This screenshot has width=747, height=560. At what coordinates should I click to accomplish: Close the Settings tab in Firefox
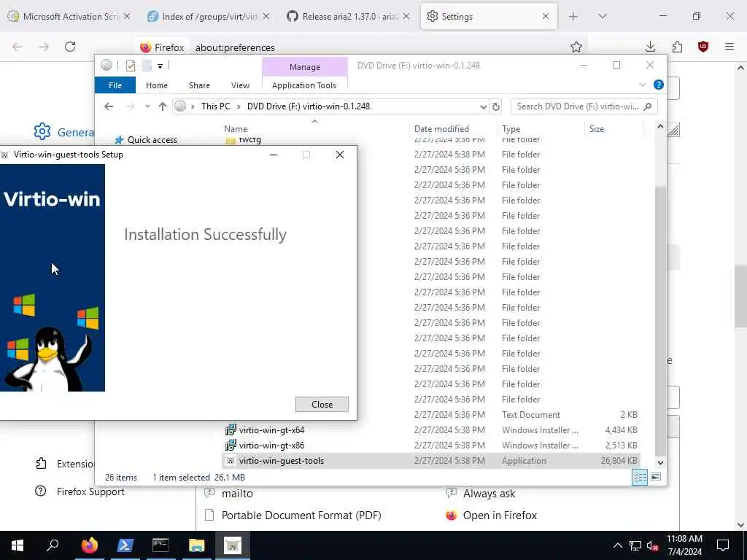tap(546, 17)
